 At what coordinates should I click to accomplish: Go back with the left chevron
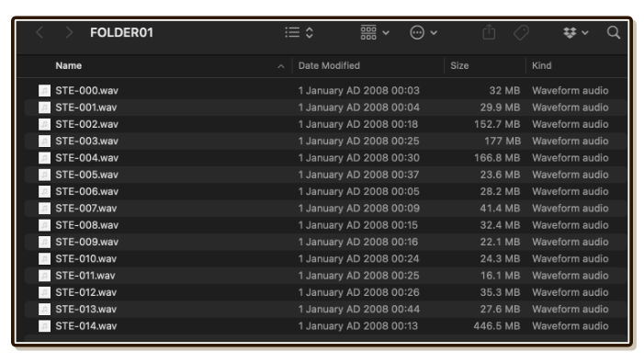(x=40, y=32)
